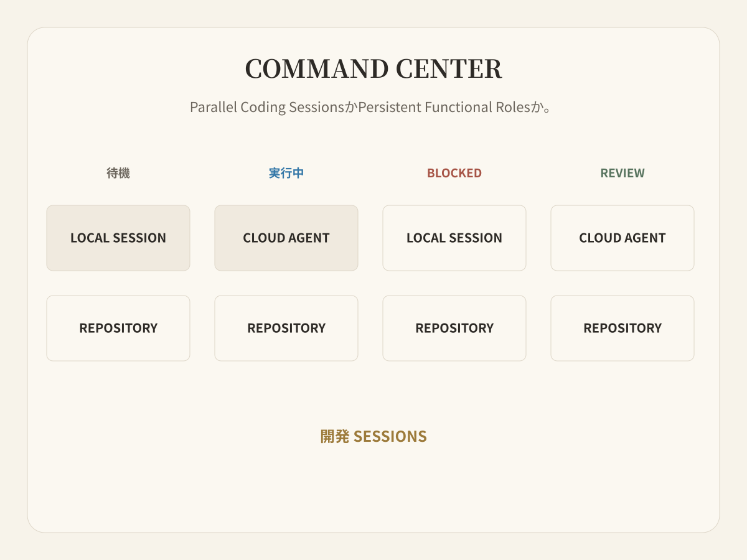Open the LOCAL SESSION card under 待機

coord(118,238)
